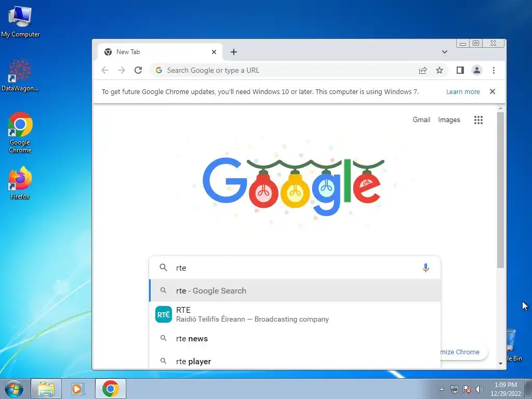Open the DataWagon desktop shortcut
Viewport: 532px width, 399px height.
(x=20, y=75)
